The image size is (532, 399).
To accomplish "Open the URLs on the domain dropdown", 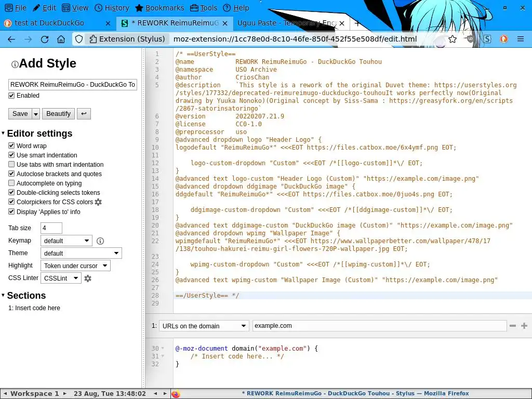I will [204, 326].
